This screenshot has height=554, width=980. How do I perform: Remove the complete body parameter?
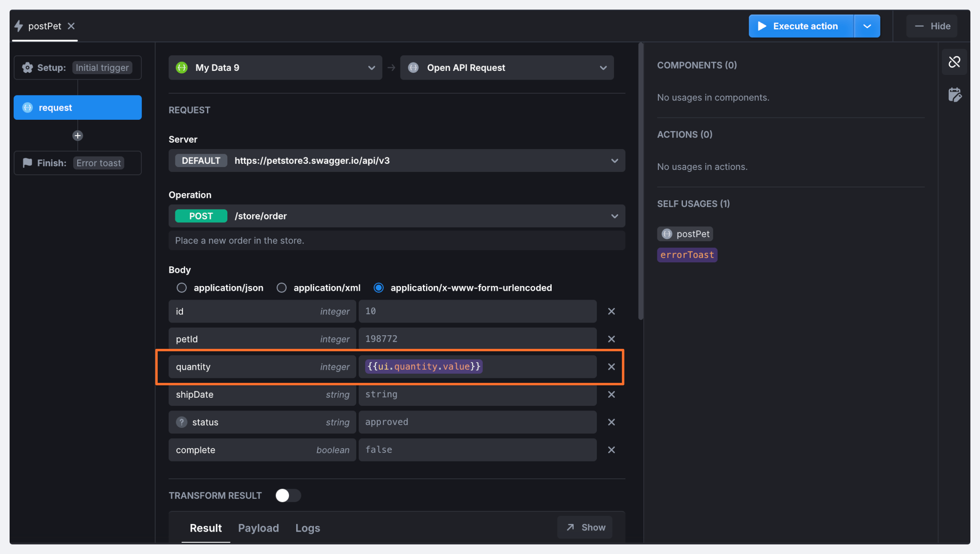pyautogui.click(x=611, y=450)
